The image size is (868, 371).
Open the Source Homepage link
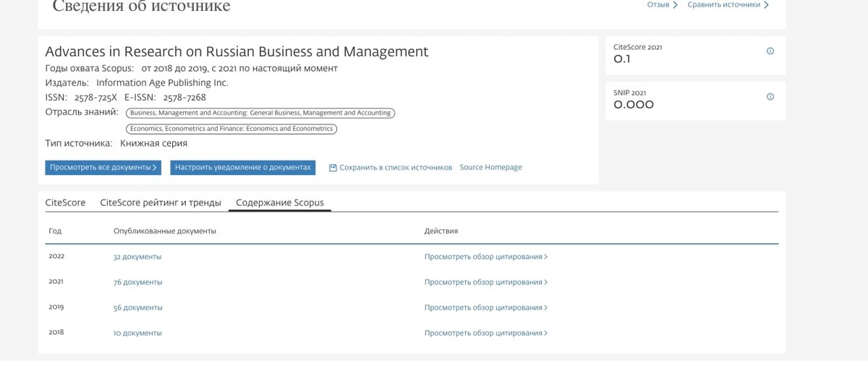click(x=490, y=167)
